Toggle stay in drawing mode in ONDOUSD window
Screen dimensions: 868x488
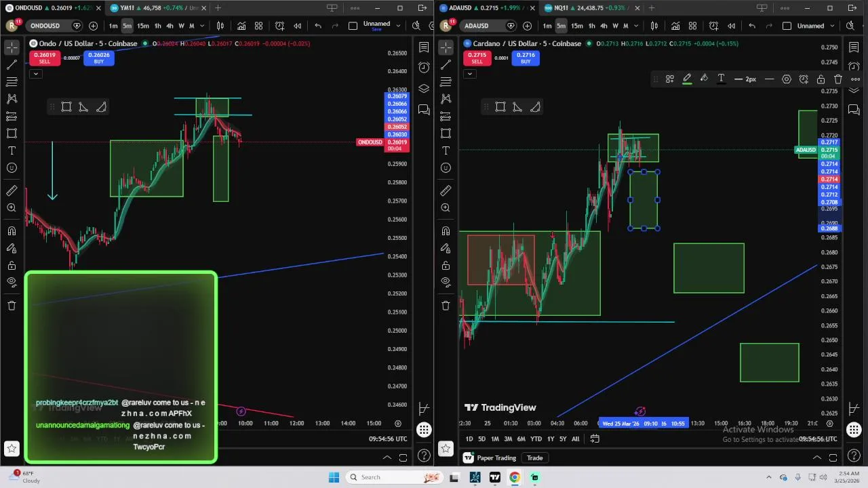click(12, 248)
